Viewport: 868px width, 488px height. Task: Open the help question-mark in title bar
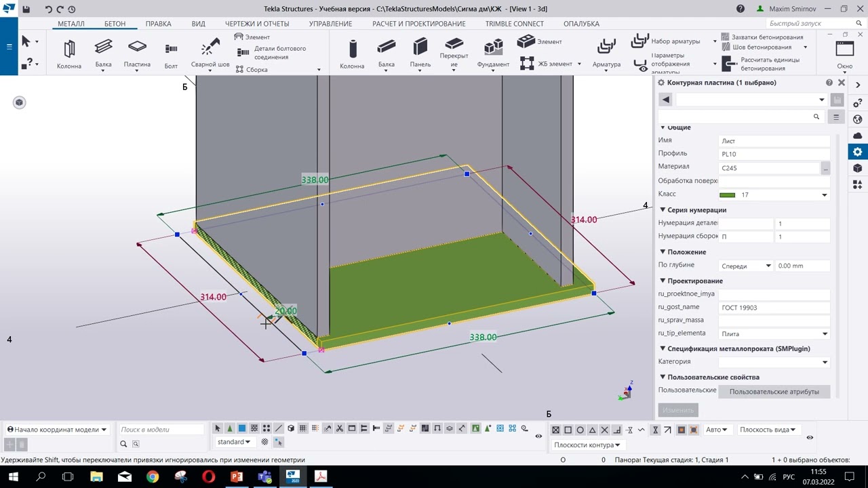[x=741, y=9]
